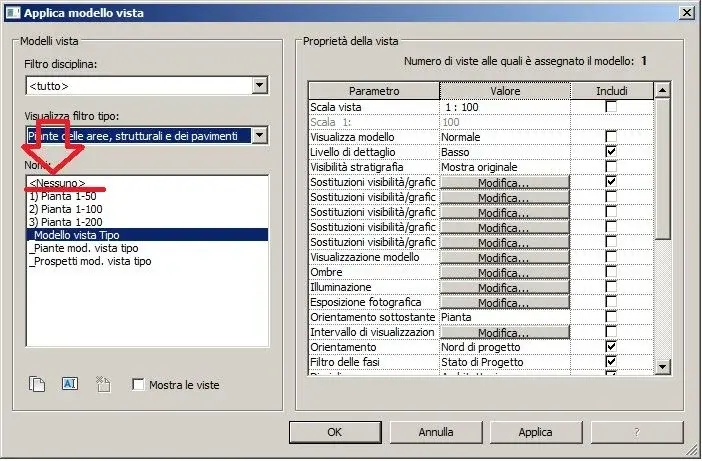Screen dimensions: 702x461
Task: Open the Visualizza filtro tipo dropdown
Action: coord(259,136)
